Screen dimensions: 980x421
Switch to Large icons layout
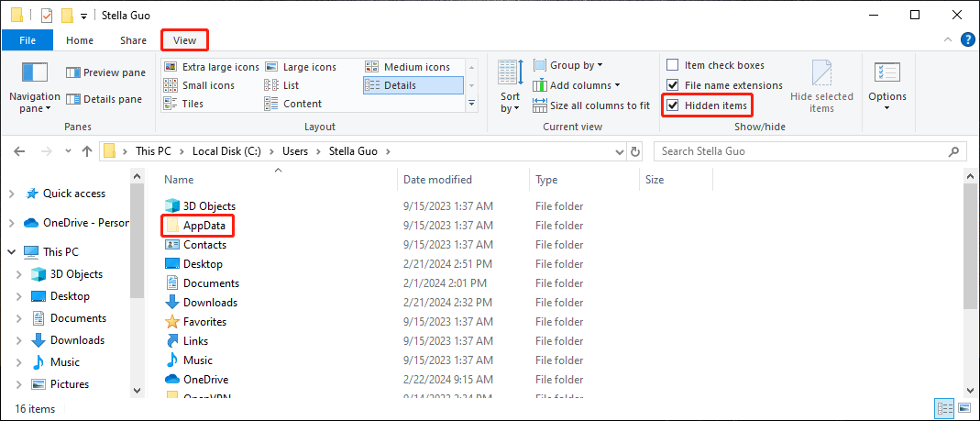[x=301, y=67]
